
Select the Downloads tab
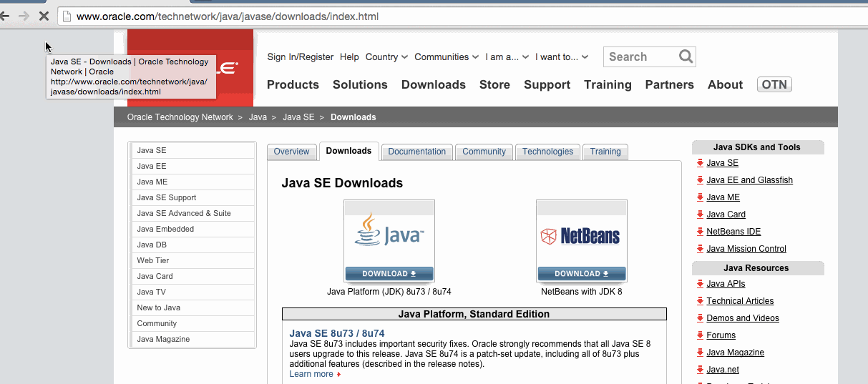348,151
